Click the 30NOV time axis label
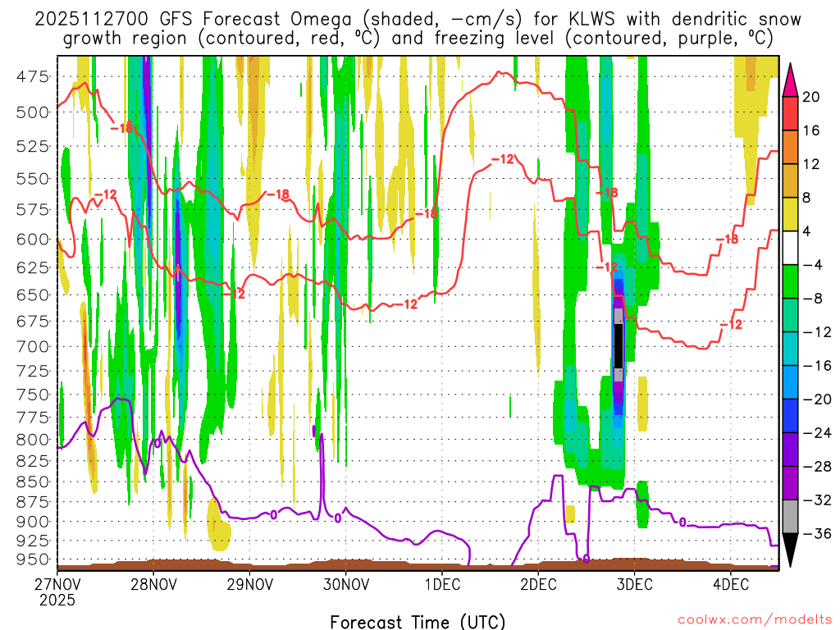Screen dimensions: 840x630 346,584
